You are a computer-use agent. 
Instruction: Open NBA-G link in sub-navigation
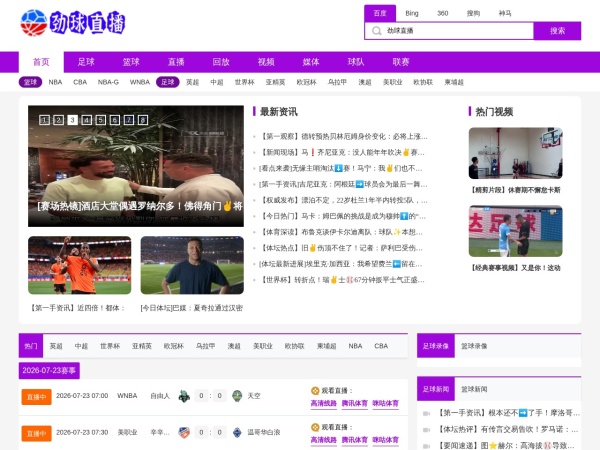108,82
